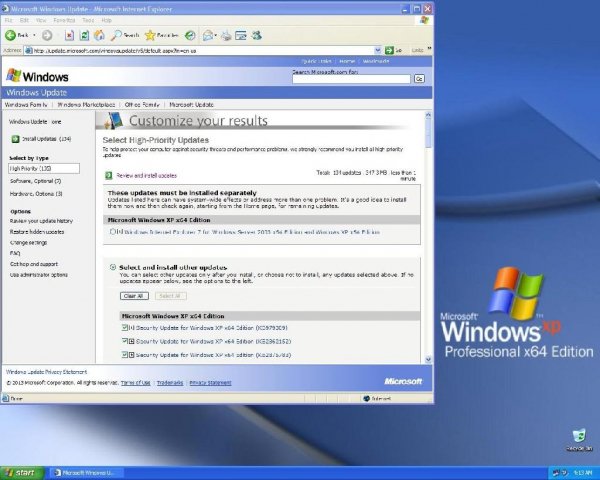
Task: Select Hardware, Optional update type
Action: click(x=36, y=194)
